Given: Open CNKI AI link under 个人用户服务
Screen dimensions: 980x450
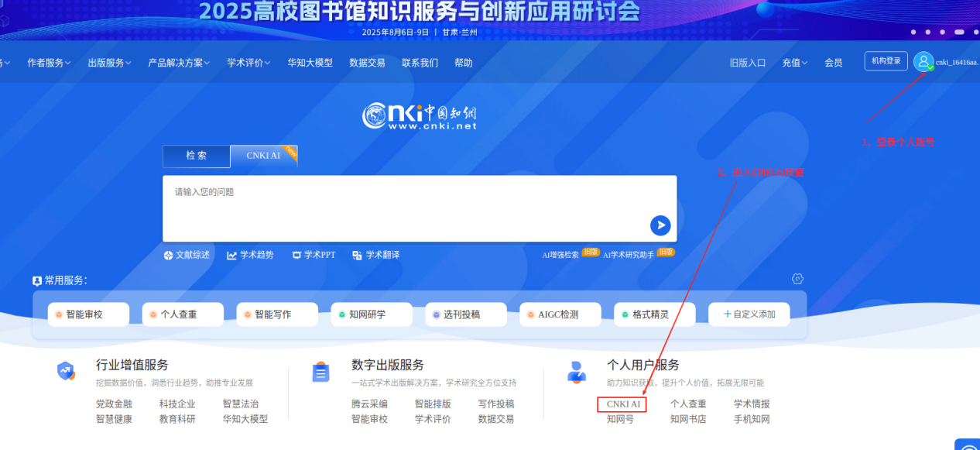Looking at the screenshot, I should pos(622,404).
